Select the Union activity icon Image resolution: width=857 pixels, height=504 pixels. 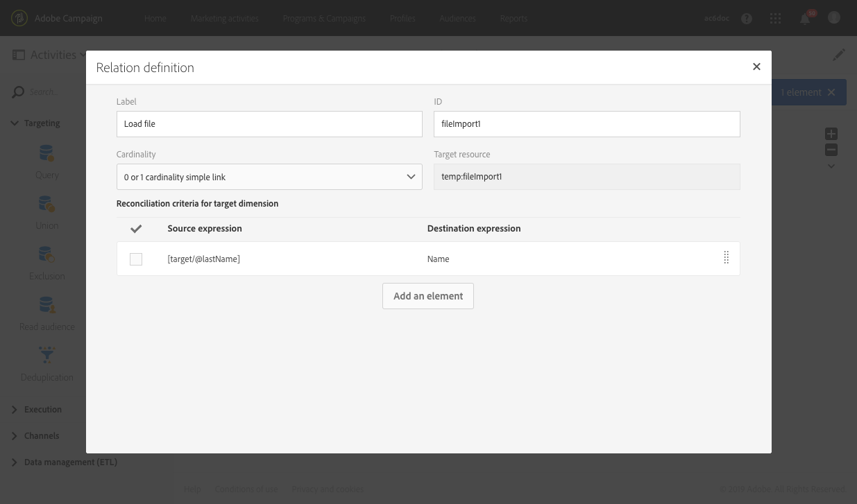pos(47,205)
